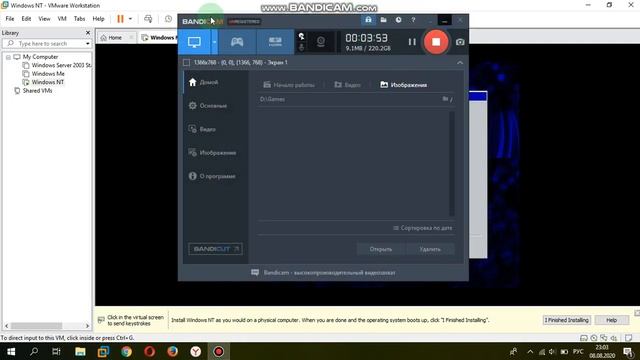The height and width of the screenshot is (360, 640).
Task: Open Bandicam output folder icon
Action: coord(383,20)
